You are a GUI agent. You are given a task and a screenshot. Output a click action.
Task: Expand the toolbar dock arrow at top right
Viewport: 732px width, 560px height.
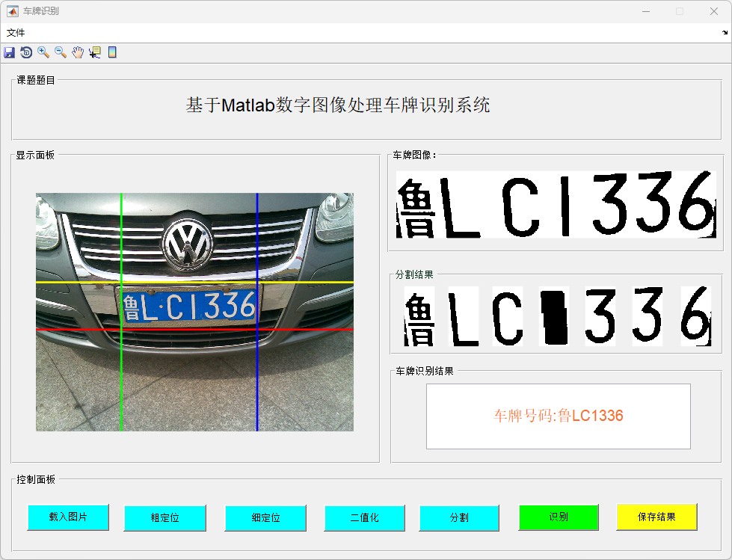pyautogui.click(x=725, y=33)
